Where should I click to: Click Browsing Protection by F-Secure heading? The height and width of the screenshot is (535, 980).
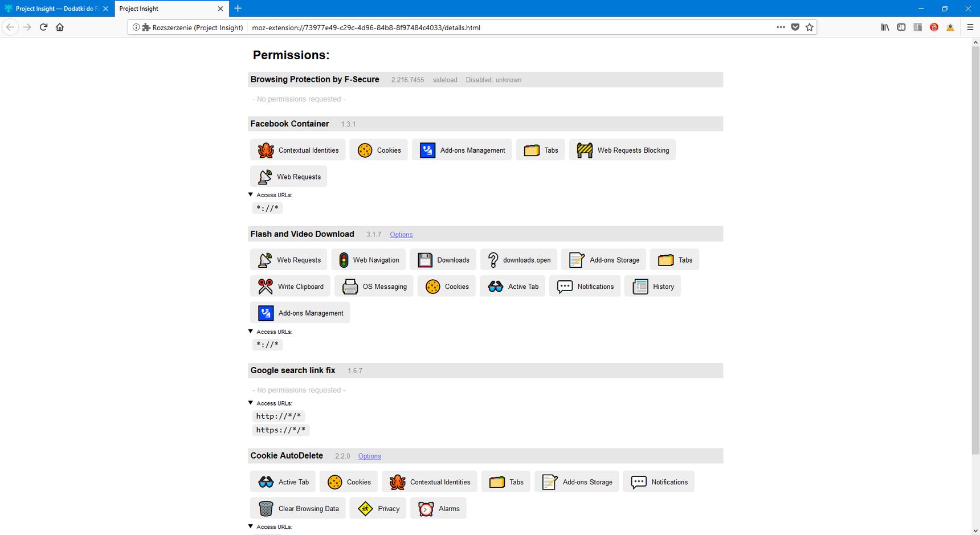(x=315, y=79)
